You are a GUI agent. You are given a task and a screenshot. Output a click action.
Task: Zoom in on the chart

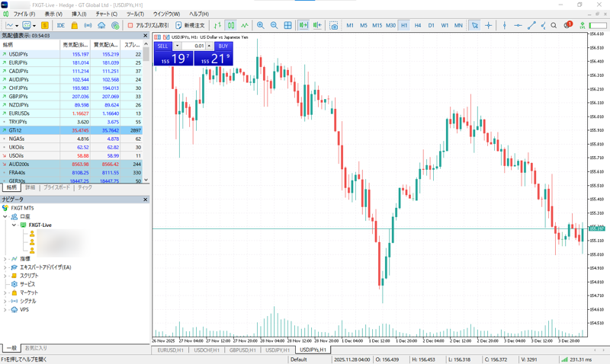point(261,25)
